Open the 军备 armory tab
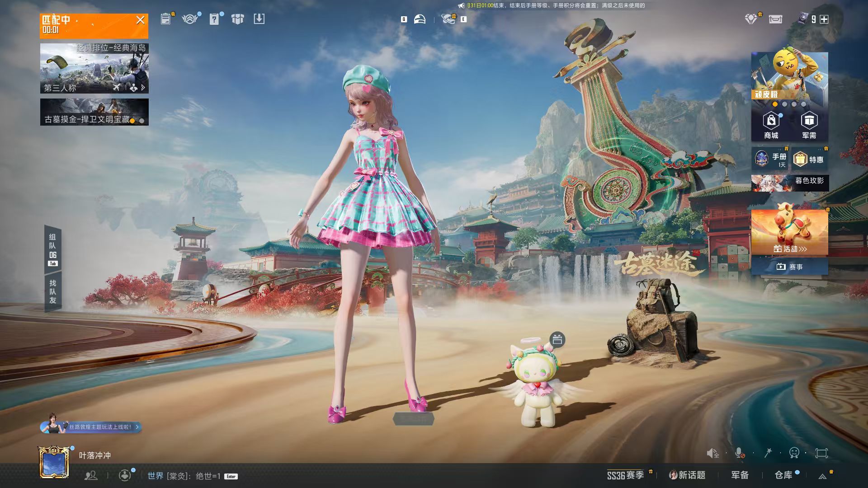Image resolution: width=868 pixels, height=488 pixels. pyautogui.click(x=740, y=475)
